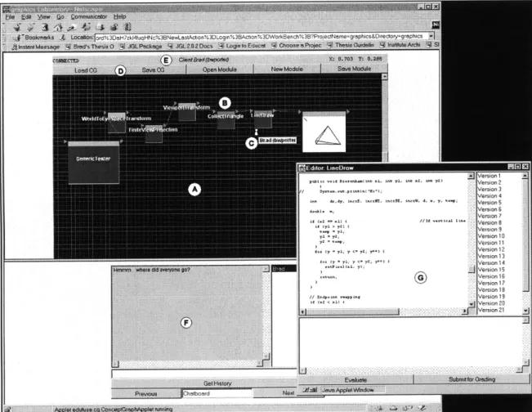Image resolution: width=532 pixels, height=412 pixels.
Task: Select Version 5 in the editor list
Action: pyautogui.click(x=490, y=203)
